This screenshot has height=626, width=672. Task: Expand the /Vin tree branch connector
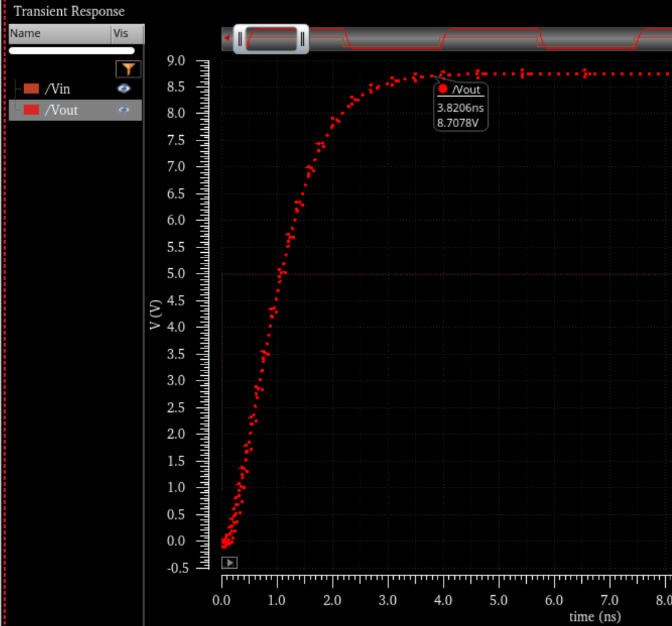click(17, 89)
